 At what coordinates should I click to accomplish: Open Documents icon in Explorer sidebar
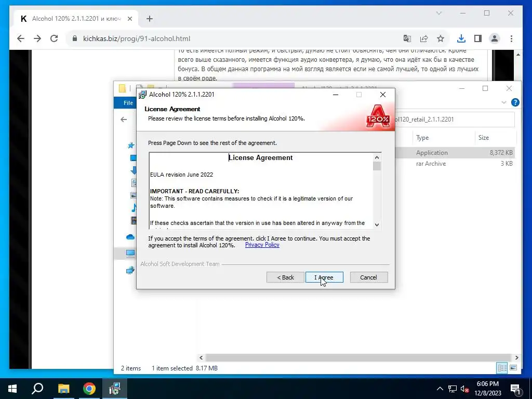tap(134, 182)
